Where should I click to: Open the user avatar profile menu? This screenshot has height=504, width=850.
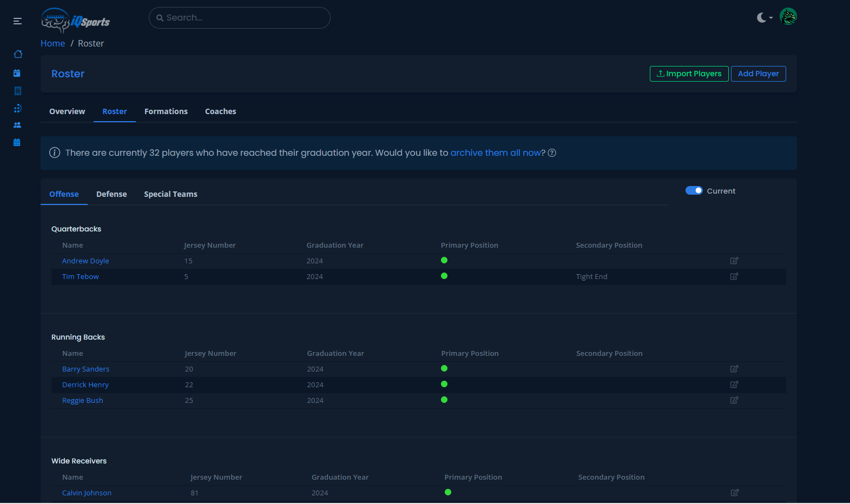788,17
